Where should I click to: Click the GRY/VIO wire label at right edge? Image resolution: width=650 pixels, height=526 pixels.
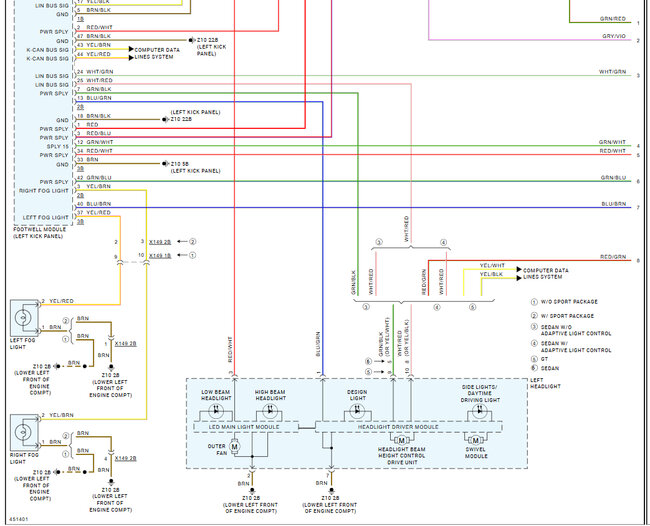coord(614,36)
